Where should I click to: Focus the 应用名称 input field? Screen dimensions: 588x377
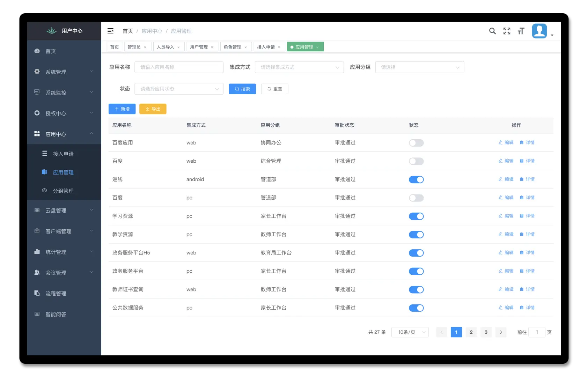[179, 67]
